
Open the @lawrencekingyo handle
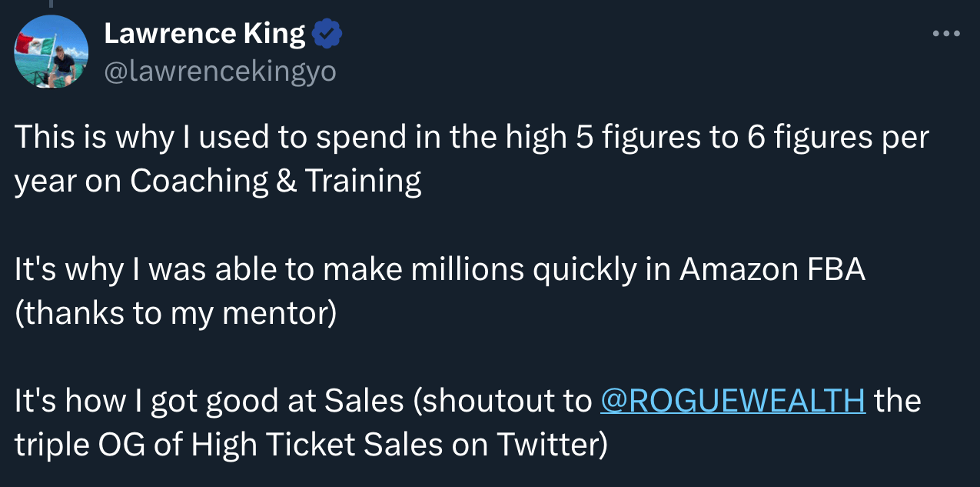219,72
